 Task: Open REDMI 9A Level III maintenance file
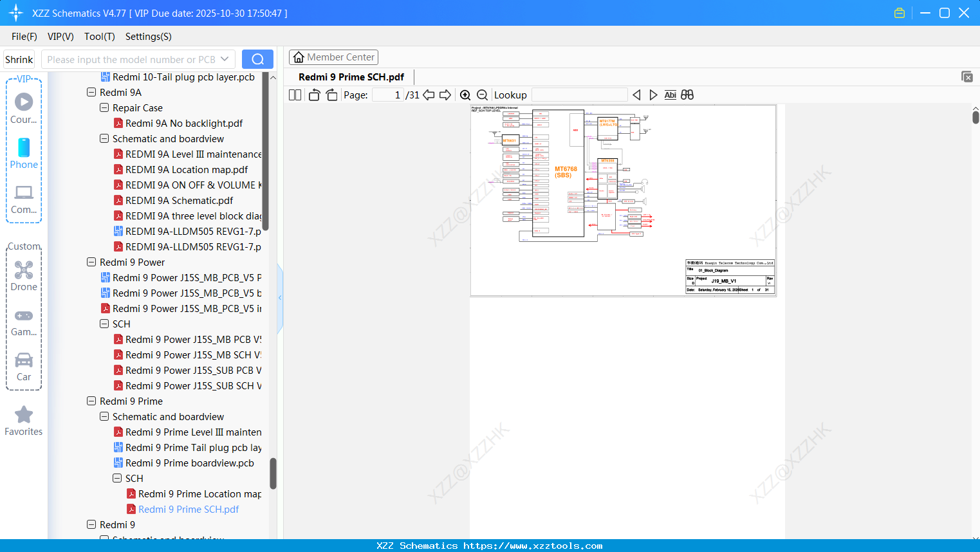[x=187, y=154]
